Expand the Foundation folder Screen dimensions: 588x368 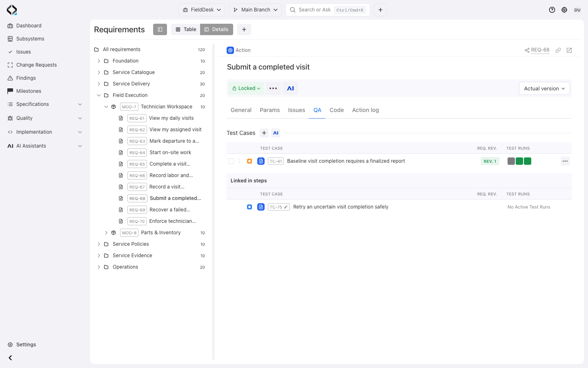tap(99, 61)
